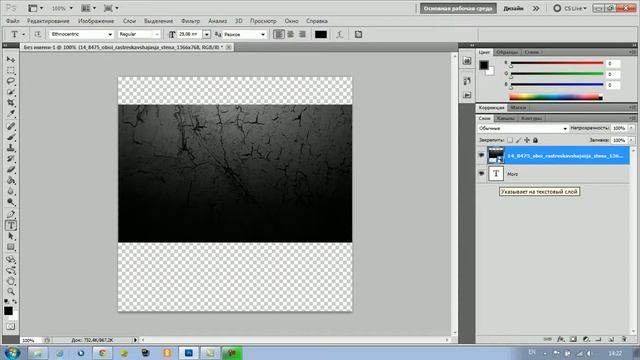Screen dimensions: 640x360
Task: Select the 3D Object Rotate tool
Action: (11, 260)
